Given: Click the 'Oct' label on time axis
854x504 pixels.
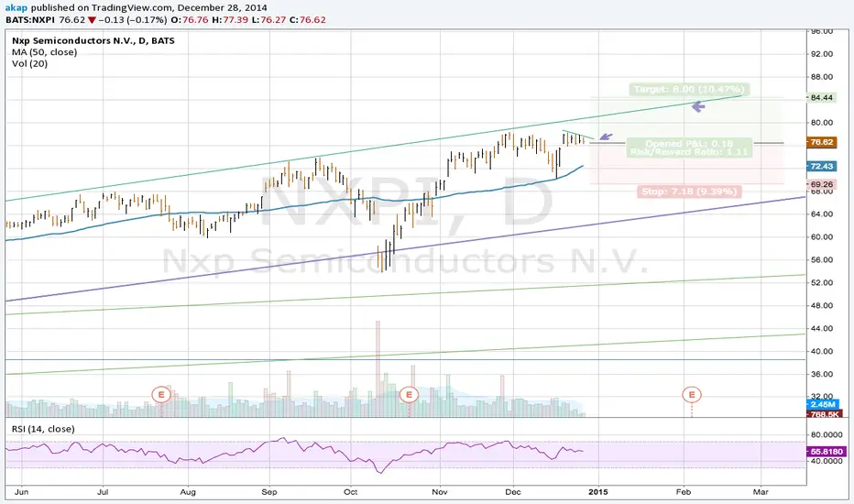Looking at the screenshot, I should click(350, 492).
